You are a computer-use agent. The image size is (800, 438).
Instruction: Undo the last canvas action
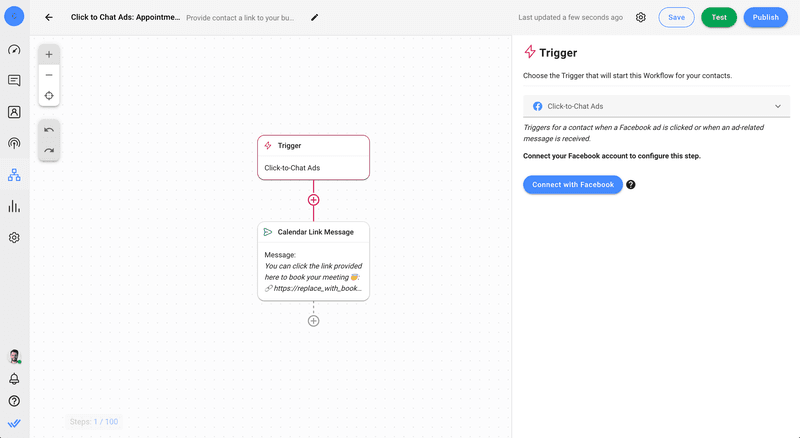click(x=49, y=130)
